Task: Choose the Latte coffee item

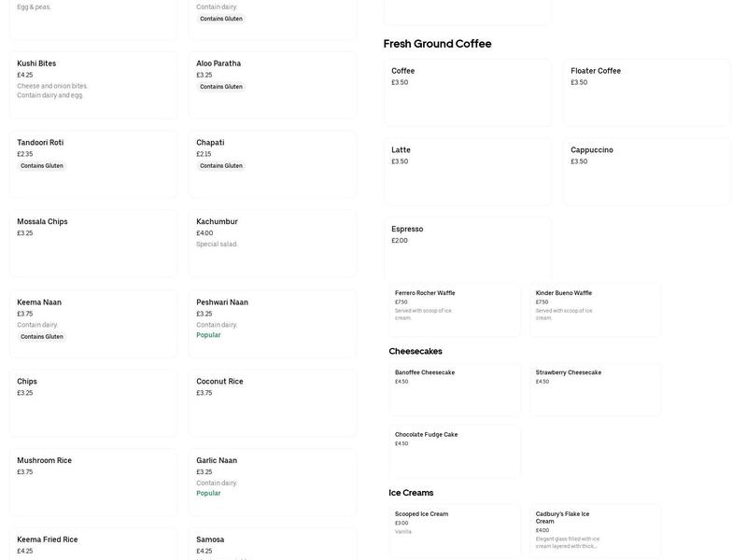Action: point(467,171)
